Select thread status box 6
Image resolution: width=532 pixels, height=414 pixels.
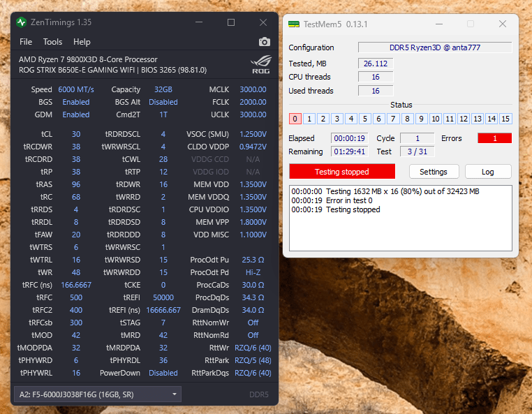(379, 119)
